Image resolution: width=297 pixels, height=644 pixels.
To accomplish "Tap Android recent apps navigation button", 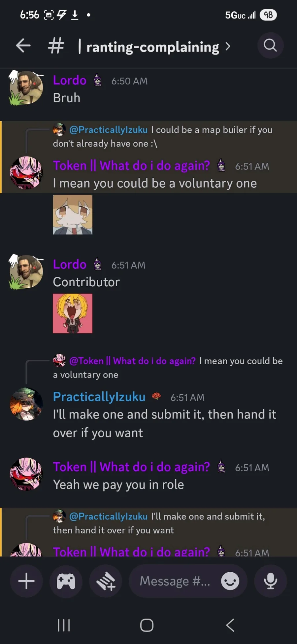I will (x=64, y=625).
